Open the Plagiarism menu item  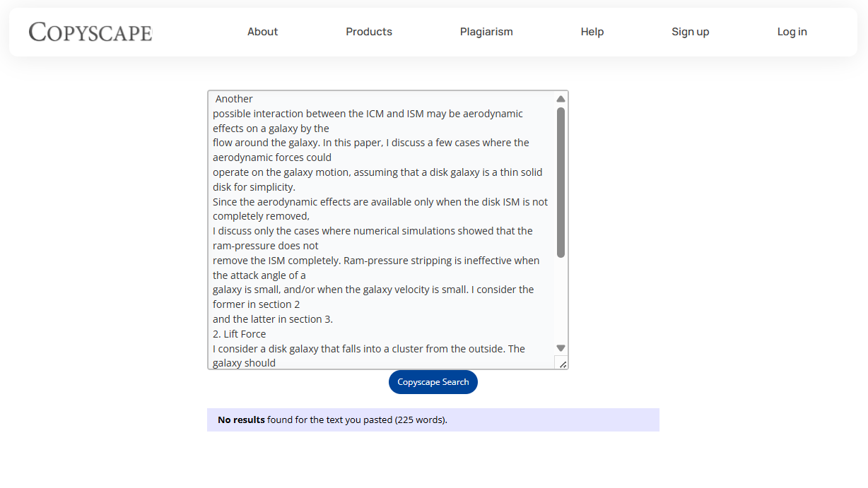(x=486, y=32)
